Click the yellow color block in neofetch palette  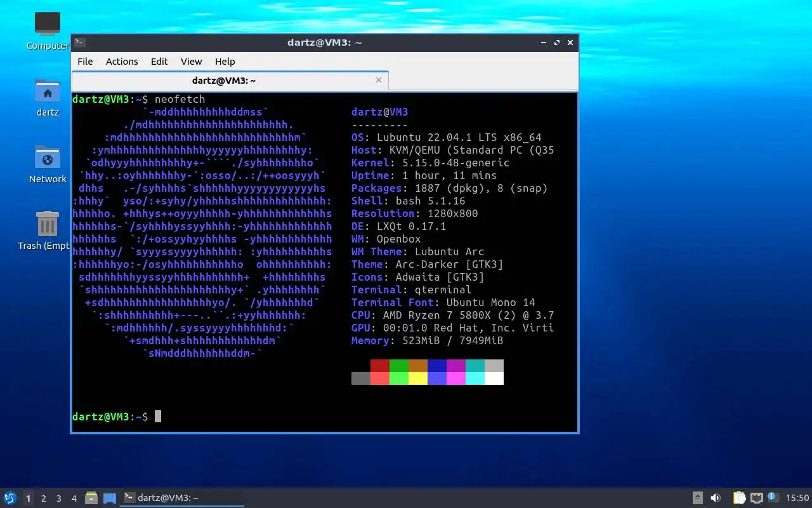418,378
